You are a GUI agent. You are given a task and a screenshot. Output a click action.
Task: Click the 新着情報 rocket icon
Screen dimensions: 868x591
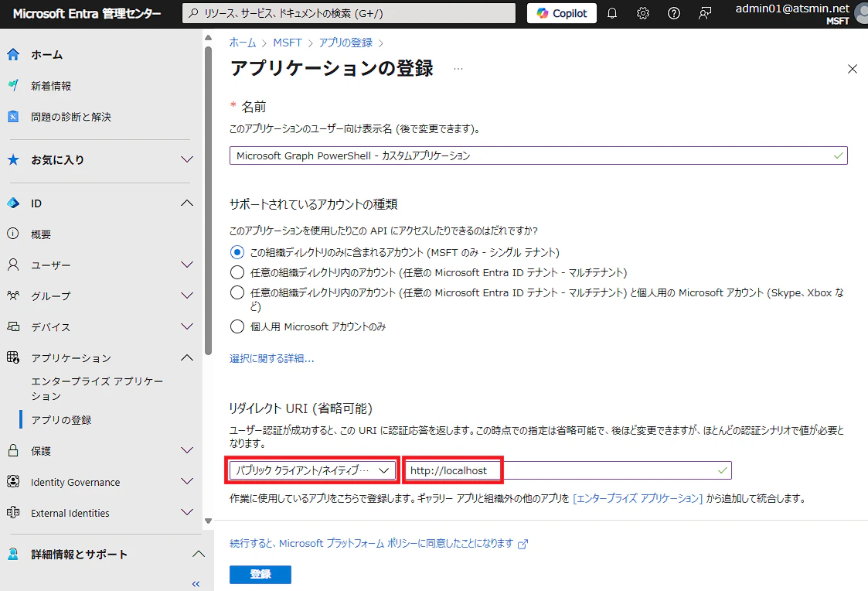(x=13, y=85)
